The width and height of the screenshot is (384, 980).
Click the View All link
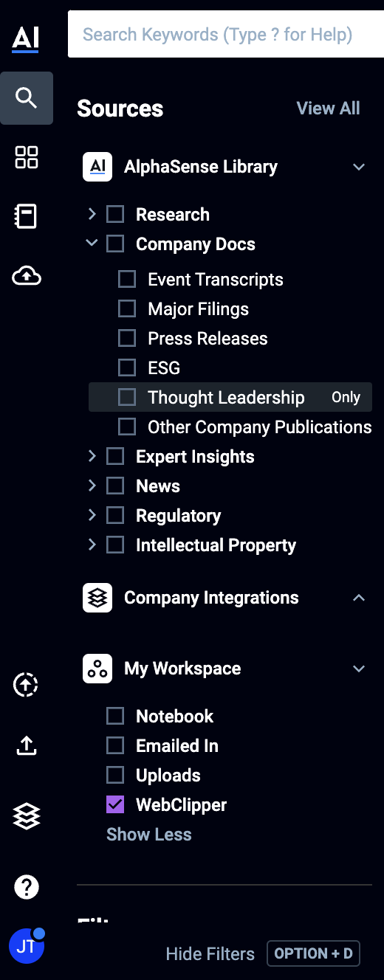point(328,108)
